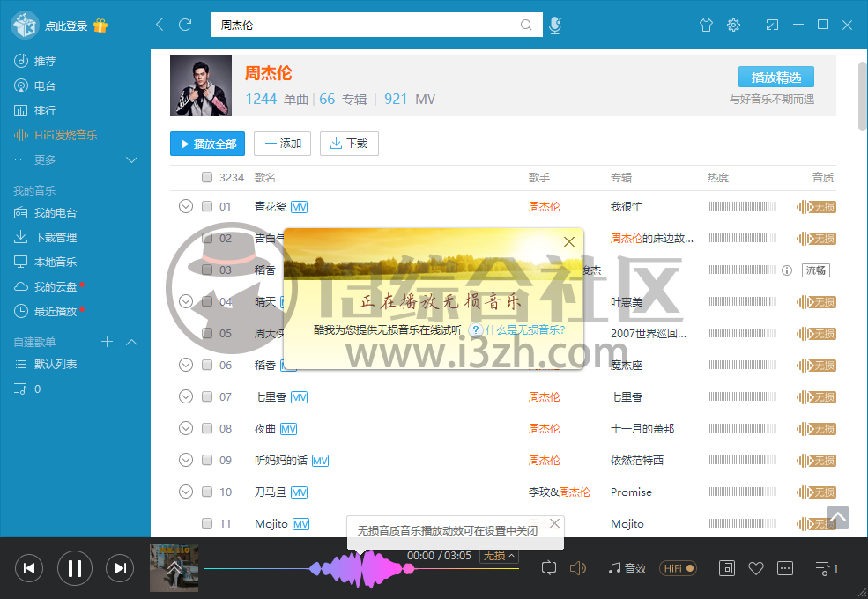Viewport: 868px width, 599px height.
Task: Favorite the current song with heart icon
Action: point(755,568)
